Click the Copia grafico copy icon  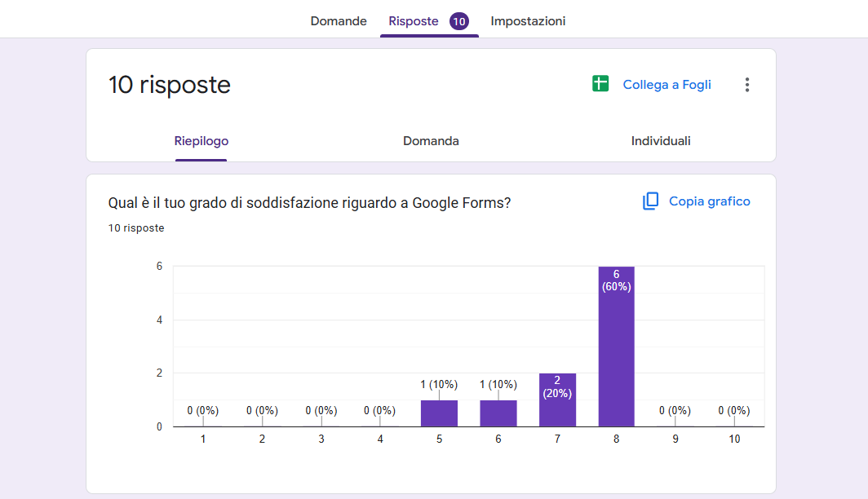click(650, 201)
